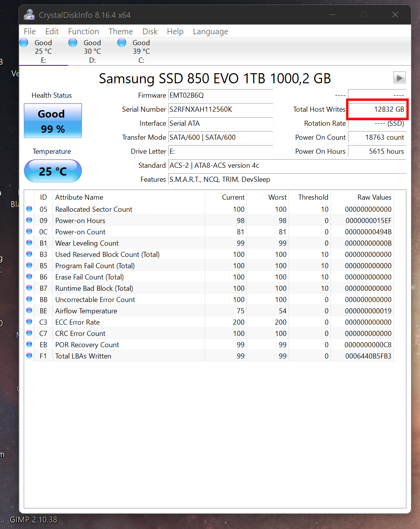Viewport: 420px width, 529px height.
Task: Click the Threshold column header
Action: point(310,197)
